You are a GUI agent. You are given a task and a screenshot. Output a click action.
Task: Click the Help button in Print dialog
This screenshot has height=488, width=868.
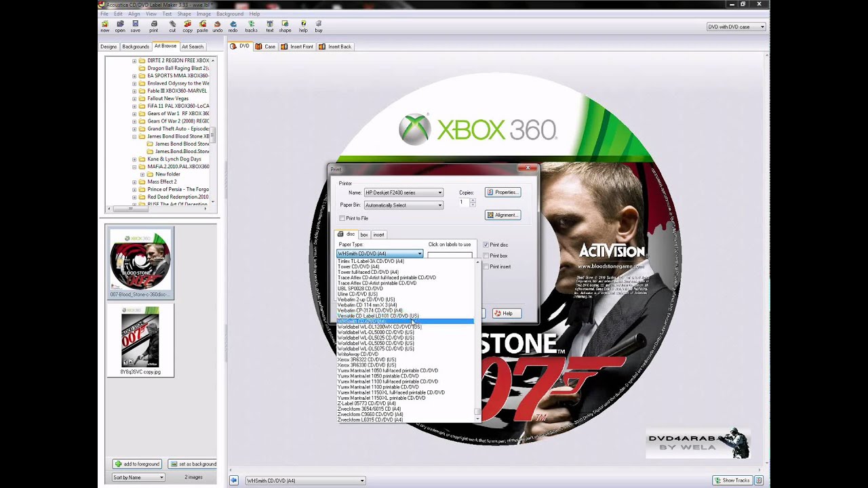click(507, 313)
